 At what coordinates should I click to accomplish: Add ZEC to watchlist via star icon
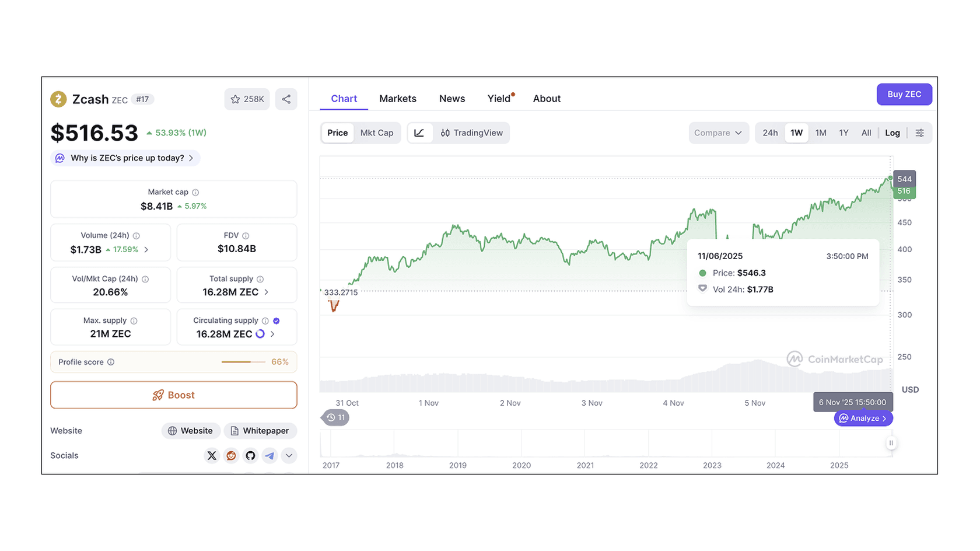(x=236, y=99)
